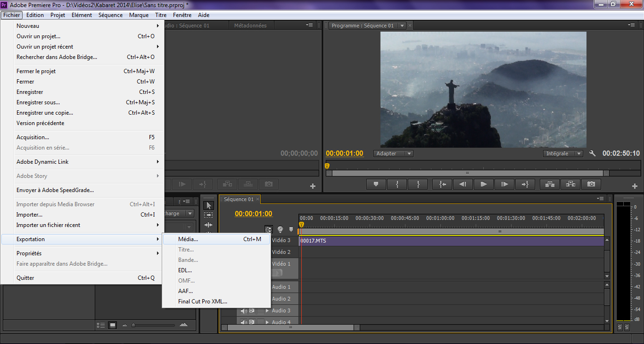
Task: Open Intégrale playback resolution dropdown
Action: 563,153
